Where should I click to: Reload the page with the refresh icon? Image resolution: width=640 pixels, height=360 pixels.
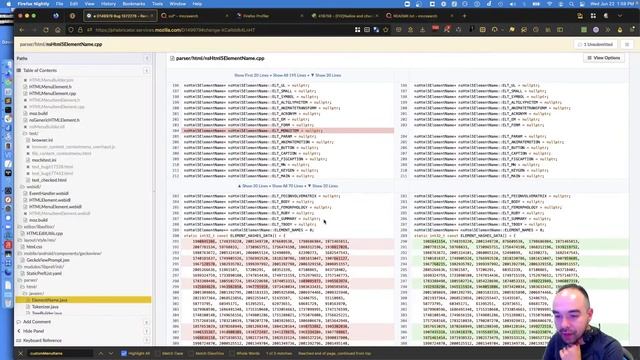[x=46, y=30]
